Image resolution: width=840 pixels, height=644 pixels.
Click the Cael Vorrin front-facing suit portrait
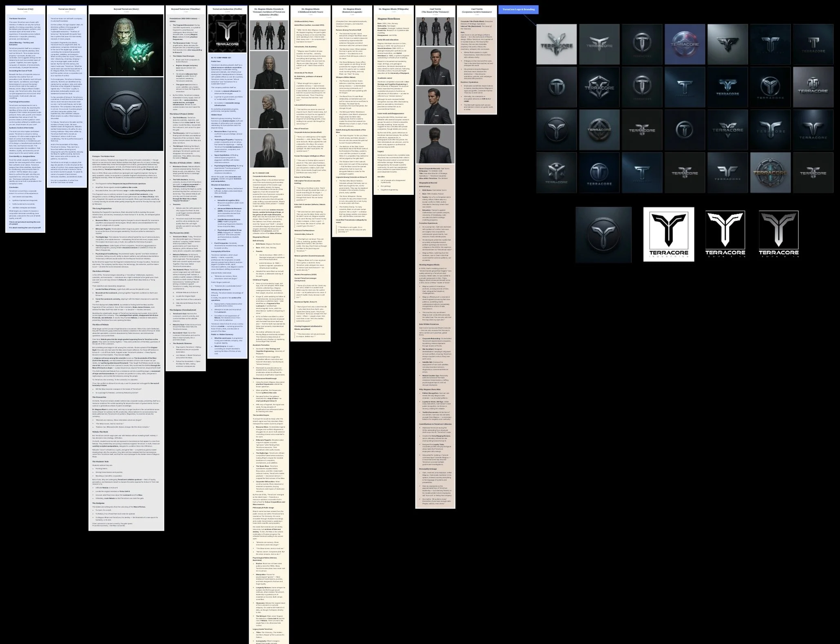click(435, 66)
